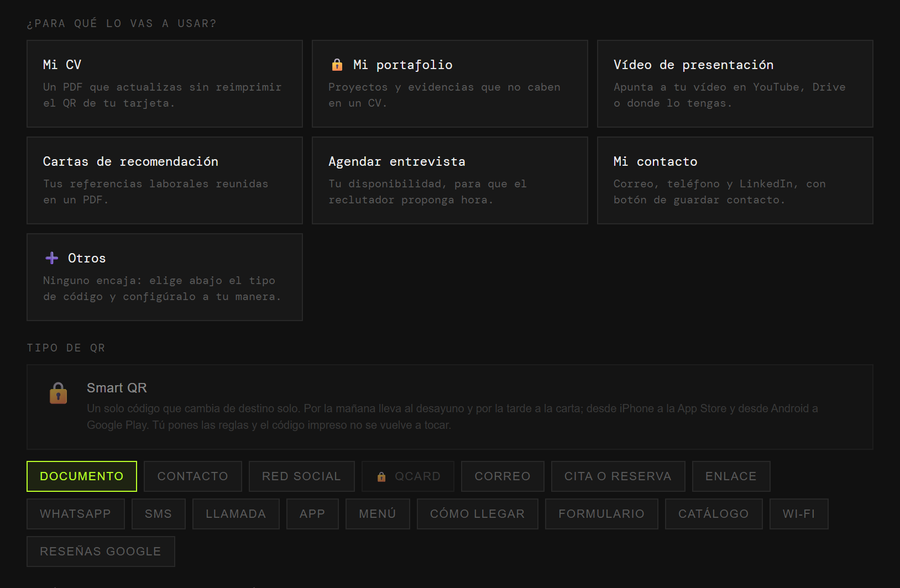This screenshot has height=588, width=900.
Task: Click the Smart QR padlock icon
Action: pos(59,393)
